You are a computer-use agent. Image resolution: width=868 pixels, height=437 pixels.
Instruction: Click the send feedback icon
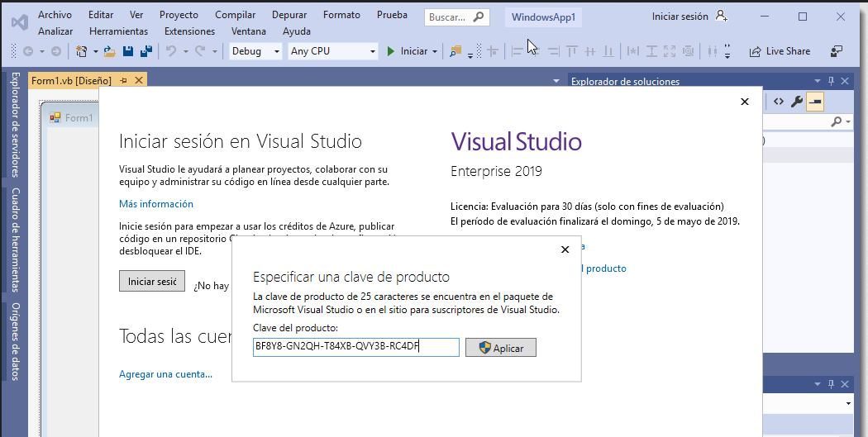pyautogui.click(x=837, y=51)
